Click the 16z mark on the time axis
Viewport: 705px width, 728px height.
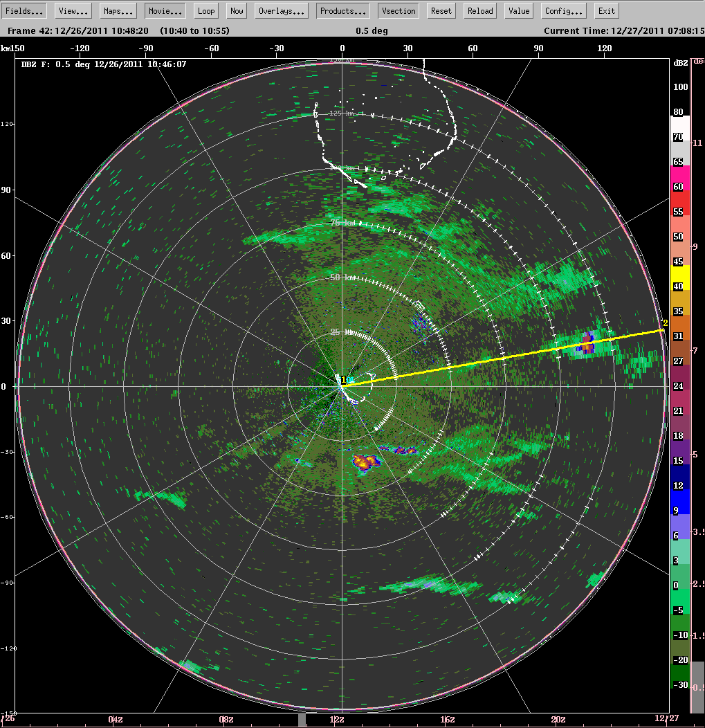448,720
